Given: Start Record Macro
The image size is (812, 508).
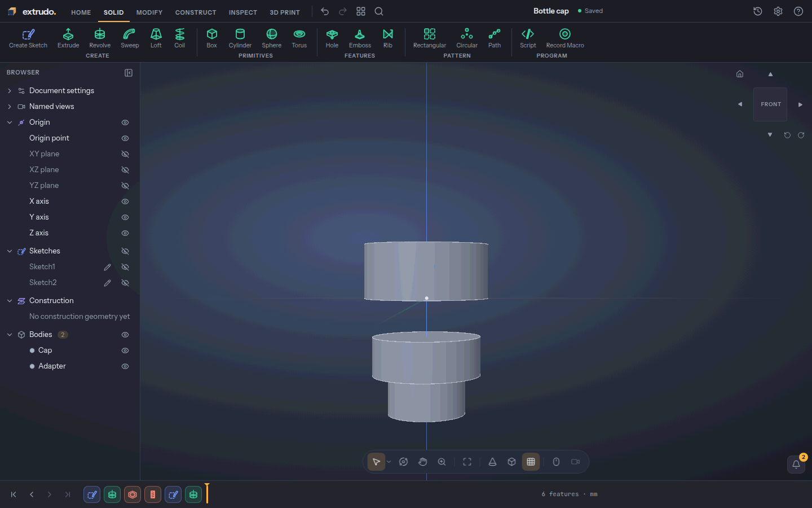Looking at the screenshot, I should pos(565,38).
